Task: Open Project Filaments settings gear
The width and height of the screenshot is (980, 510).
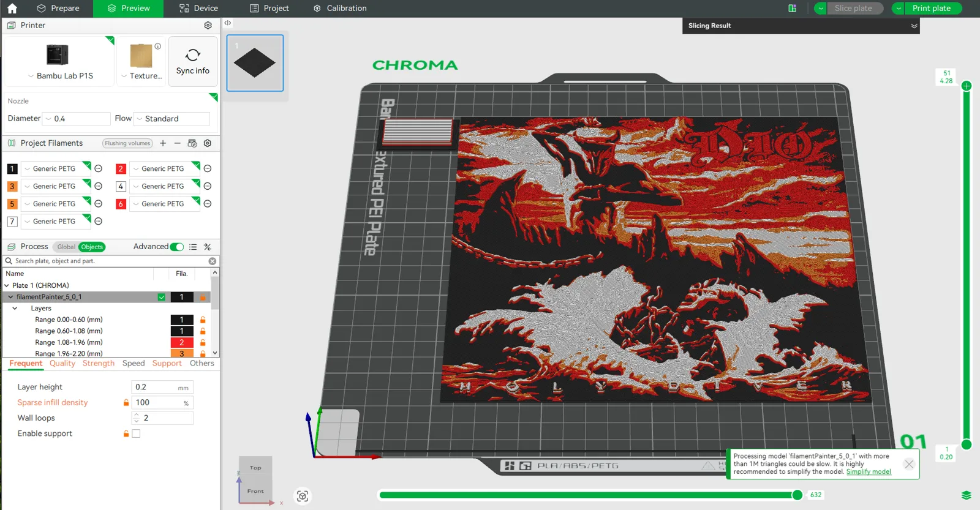Action: [x=208, y=143]
